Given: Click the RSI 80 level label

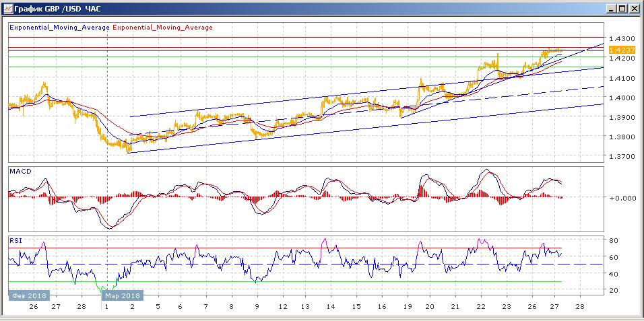Looking at the screenshot, I should click(x=615, y=241).
